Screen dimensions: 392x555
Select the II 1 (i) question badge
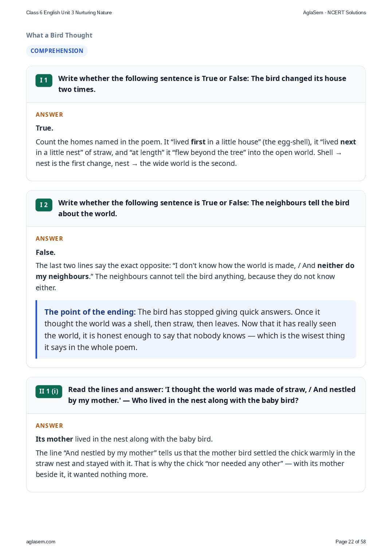pyautogui.click(x=49, y=391)
